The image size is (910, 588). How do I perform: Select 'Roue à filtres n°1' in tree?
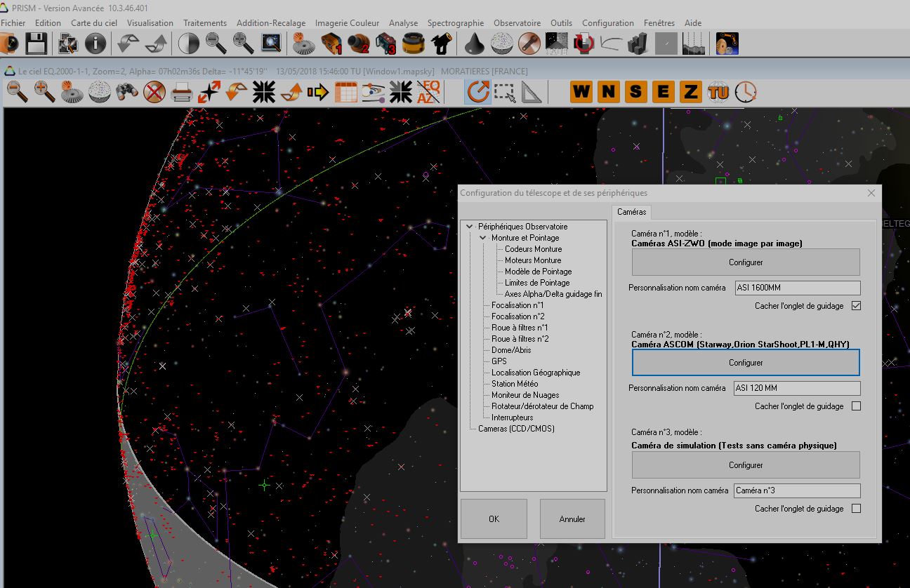click(x=520, y=328)
